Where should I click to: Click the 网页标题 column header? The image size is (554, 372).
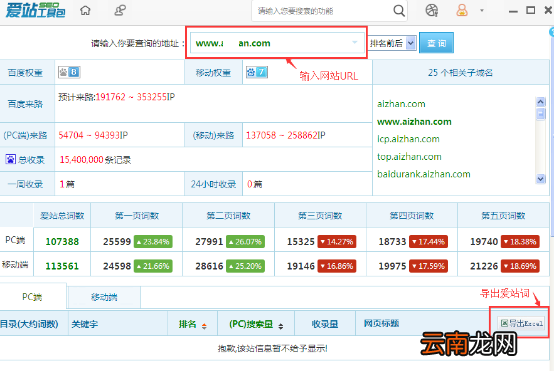pos(382,323)
